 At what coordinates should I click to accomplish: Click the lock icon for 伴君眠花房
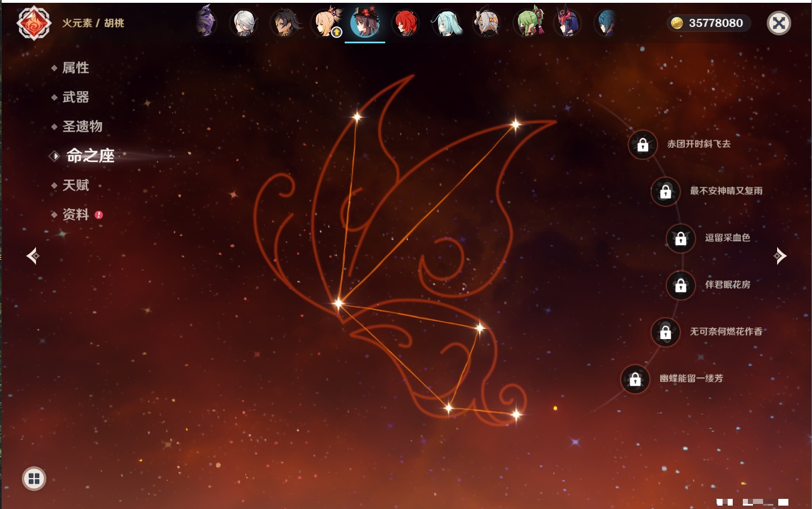tap(681, 286)
